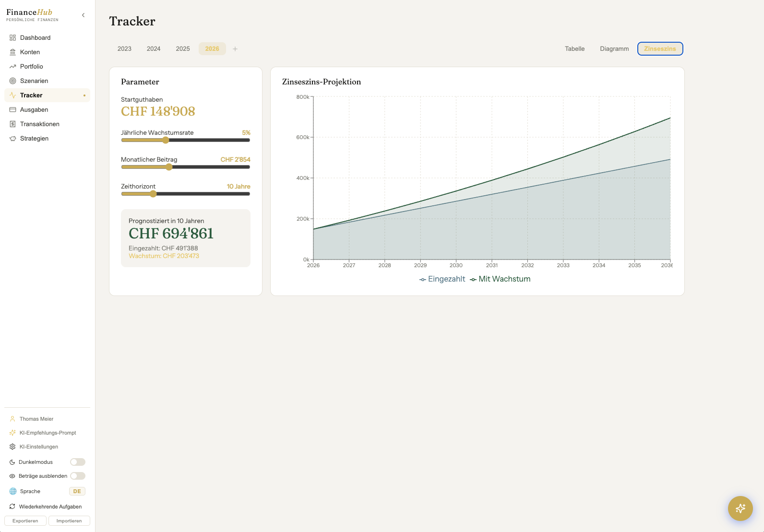This screenshot has height=532, width=764.
Task: Click the Mit Wachstum legend entry
Action: (500, 279)
